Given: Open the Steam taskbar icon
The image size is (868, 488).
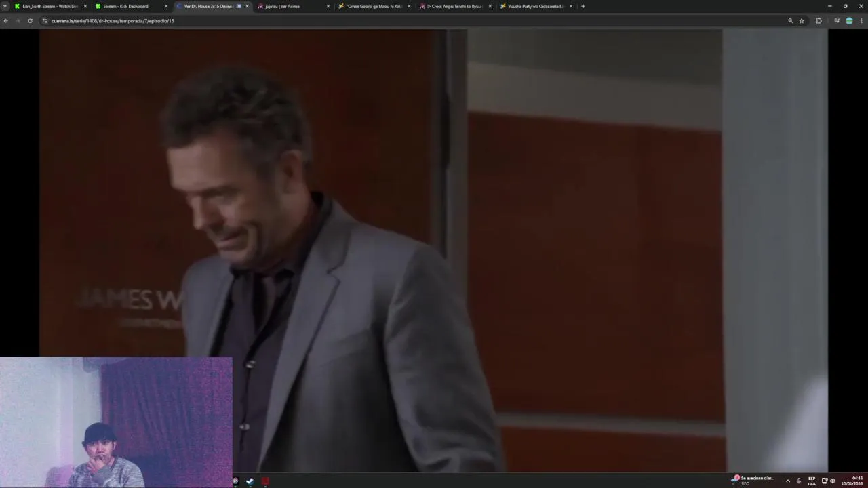Looking at the screenshot, I should [x=250, y=481].
